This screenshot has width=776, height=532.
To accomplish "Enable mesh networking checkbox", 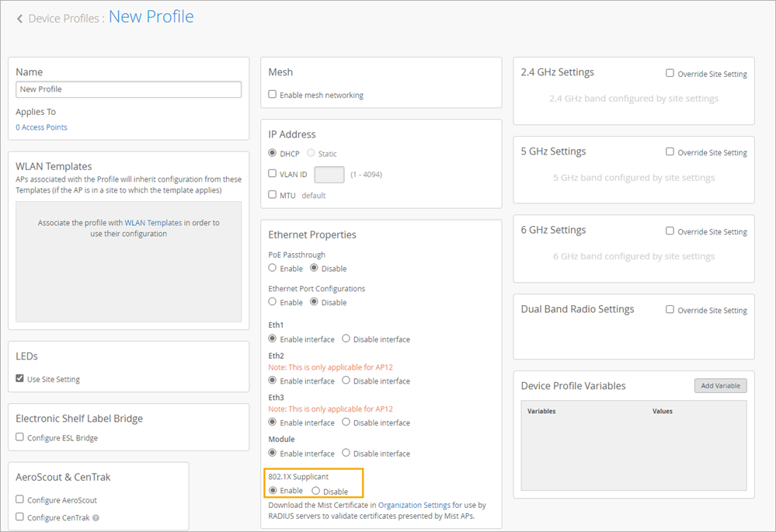I will point(273,95).
